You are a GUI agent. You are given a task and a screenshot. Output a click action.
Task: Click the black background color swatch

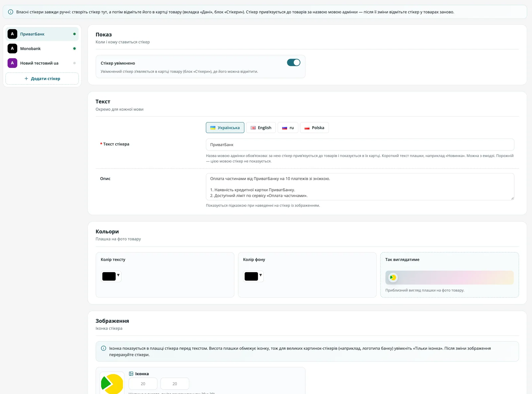point(251,277)
